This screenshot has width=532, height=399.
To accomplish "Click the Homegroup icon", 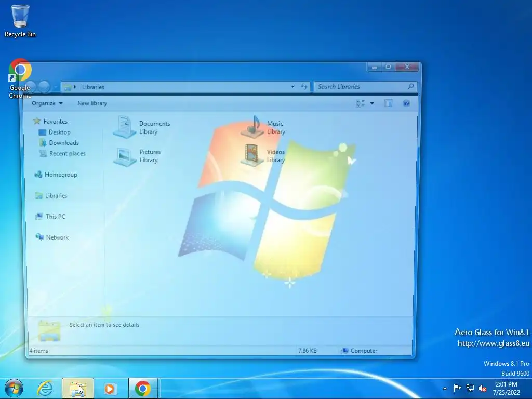I will point(38,175).
